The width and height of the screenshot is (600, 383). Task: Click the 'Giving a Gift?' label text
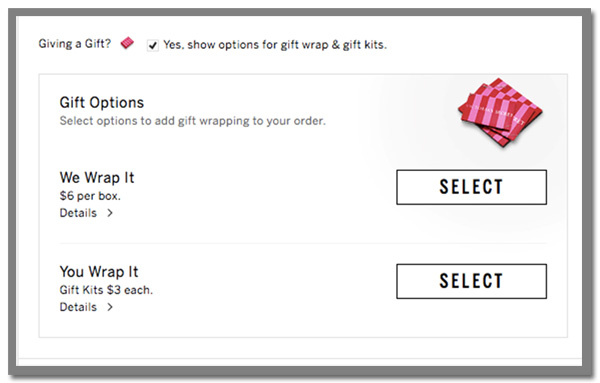tap(75, 44)
